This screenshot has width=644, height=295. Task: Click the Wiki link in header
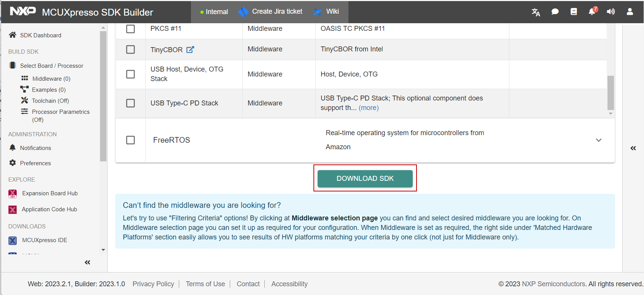(332, 11)
